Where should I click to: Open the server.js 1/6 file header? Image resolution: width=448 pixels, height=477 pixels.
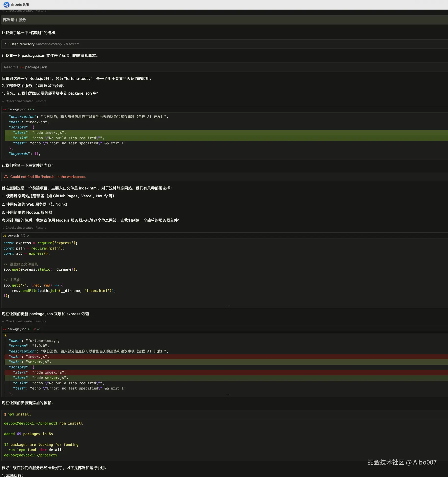point(225,236)
